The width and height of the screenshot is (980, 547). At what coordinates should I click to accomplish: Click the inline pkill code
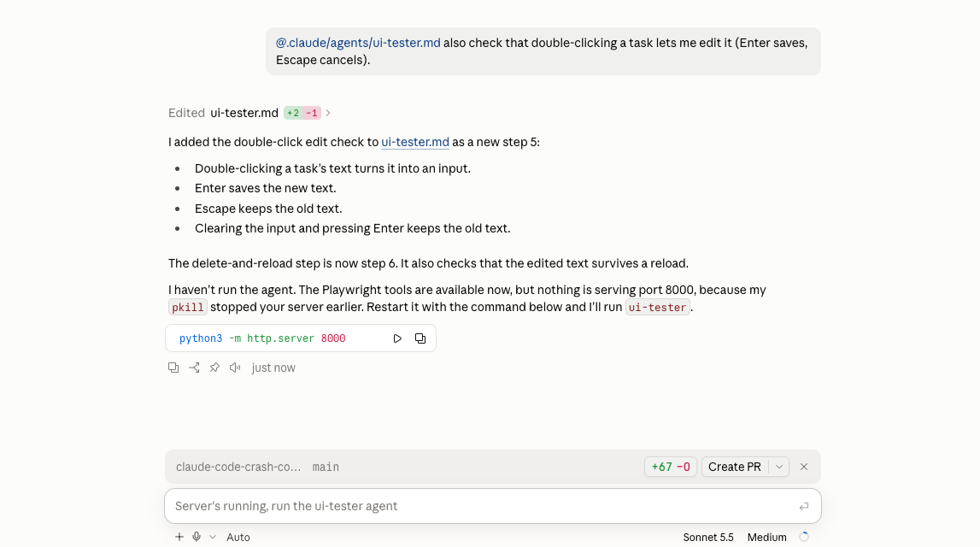tap(187, 308)
